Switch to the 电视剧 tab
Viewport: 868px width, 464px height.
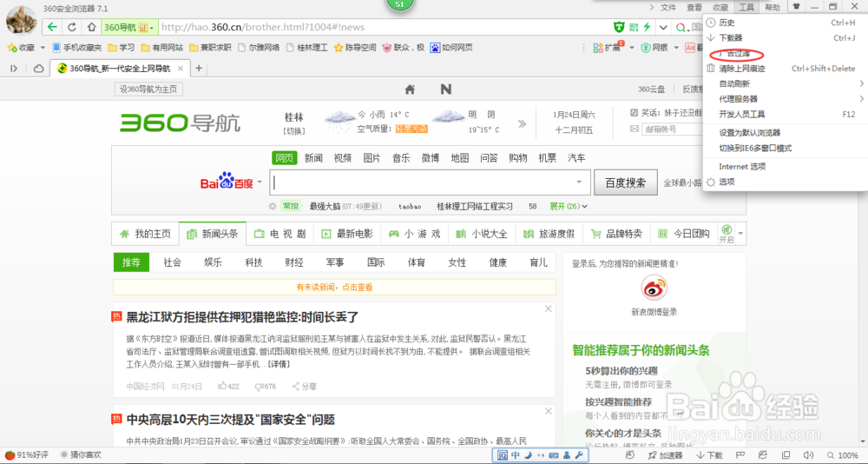click(280, 234)
